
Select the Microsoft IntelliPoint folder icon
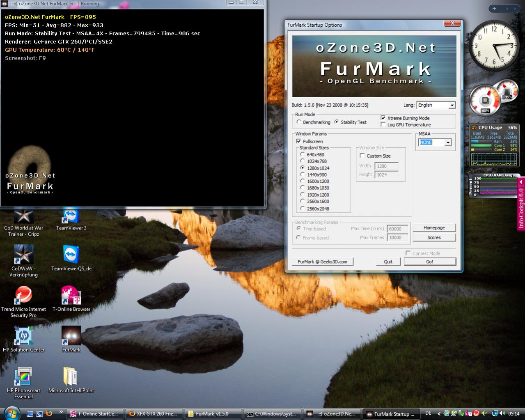[71, 380]
